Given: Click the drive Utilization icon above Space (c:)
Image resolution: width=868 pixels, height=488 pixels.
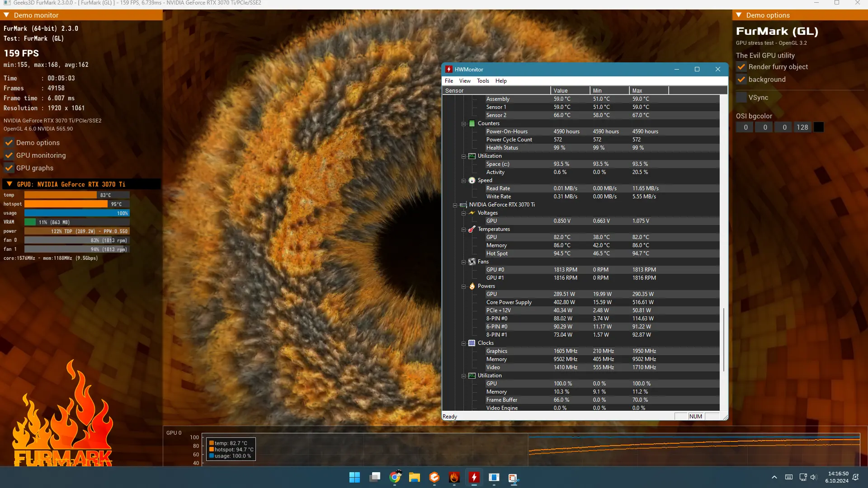Looking at the screenshot, I should pos(472,156).
